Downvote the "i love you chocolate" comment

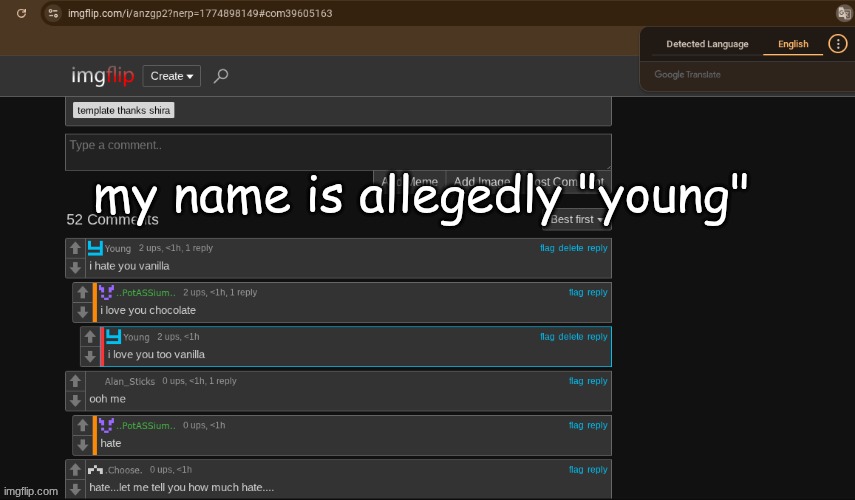[82, 311]
